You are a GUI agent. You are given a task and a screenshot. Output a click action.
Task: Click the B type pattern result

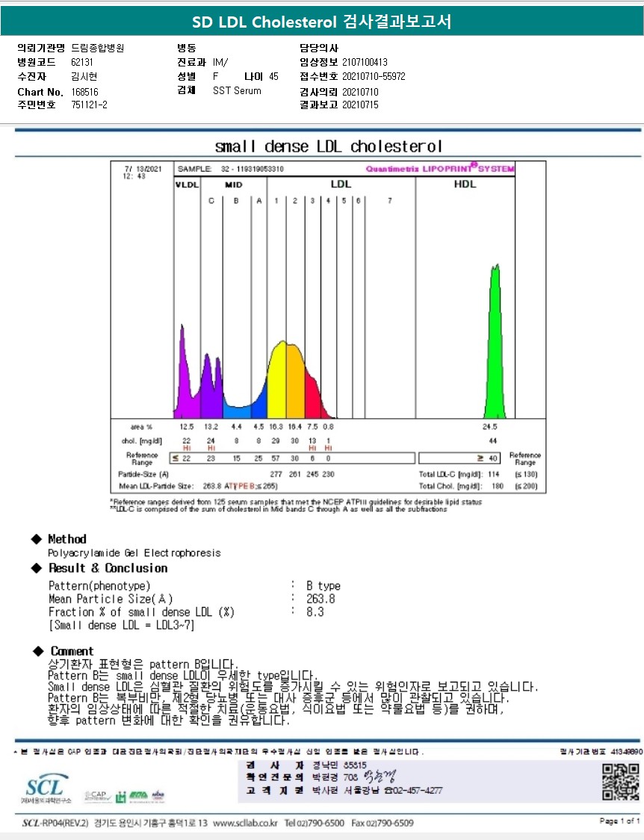[323, 585]
